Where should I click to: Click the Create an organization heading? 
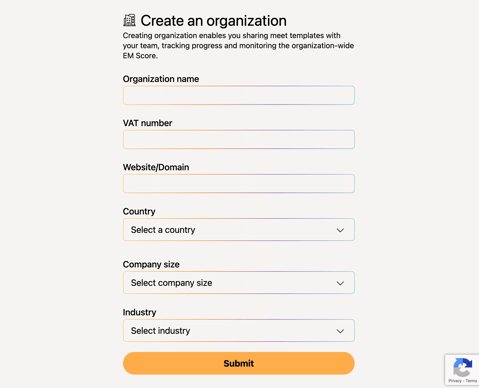213,21
